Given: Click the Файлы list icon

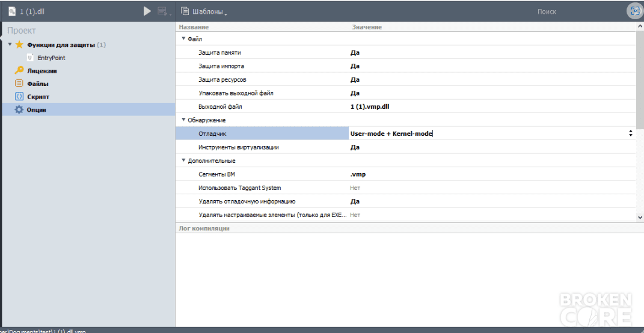Looking at the screenshot, I should (19, 84).
